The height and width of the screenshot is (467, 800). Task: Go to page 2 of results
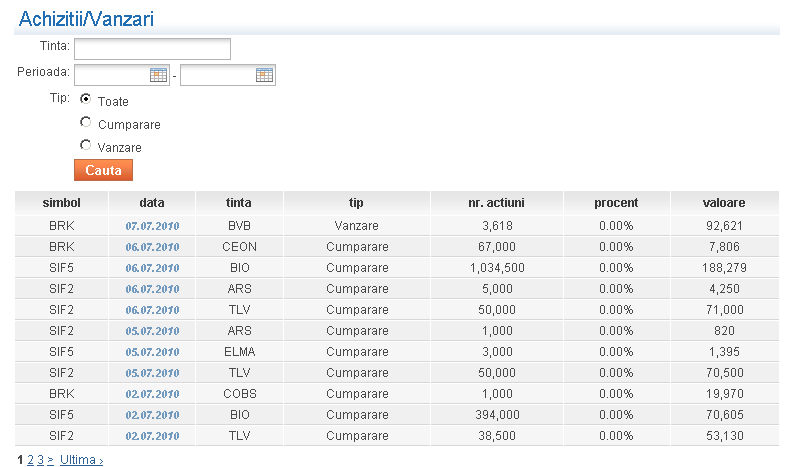click(30, 460)
